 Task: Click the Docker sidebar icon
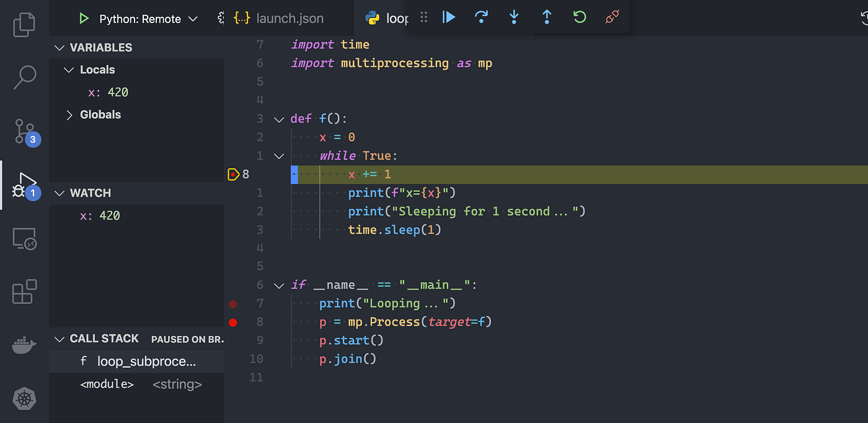point(24,345)
